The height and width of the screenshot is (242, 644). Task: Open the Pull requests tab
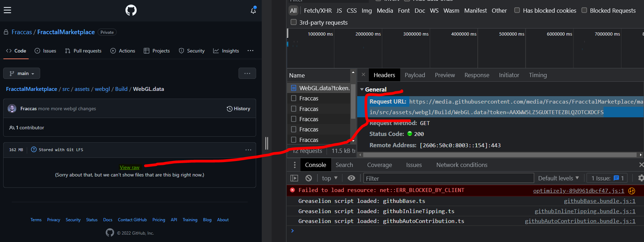point(83,51)
